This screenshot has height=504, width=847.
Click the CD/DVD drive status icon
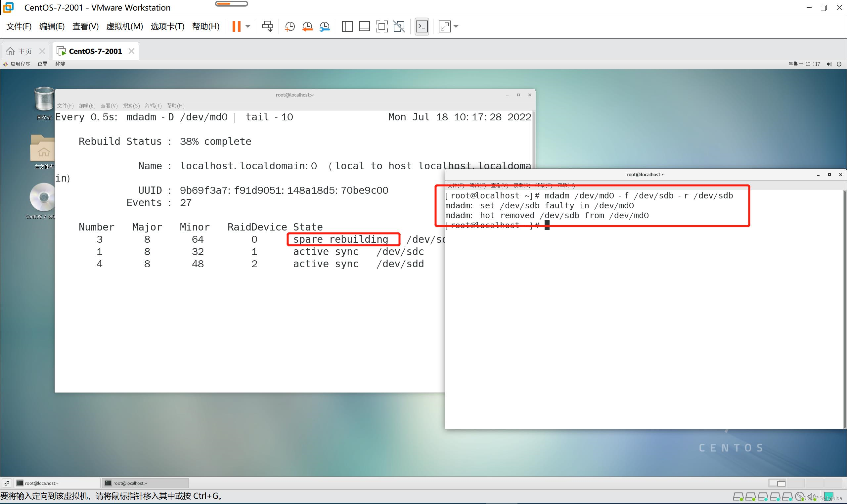pyautogui.click(x=800, y=497)
